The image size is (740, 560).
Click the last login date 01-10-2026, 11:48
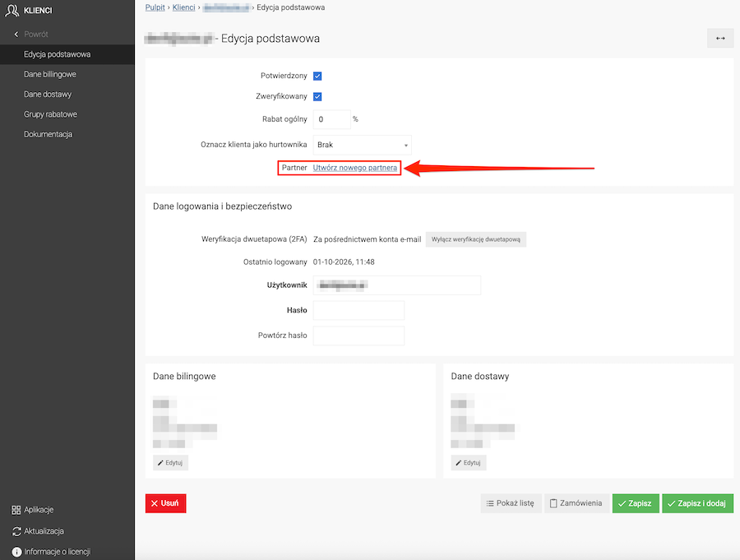pos(344,262)
